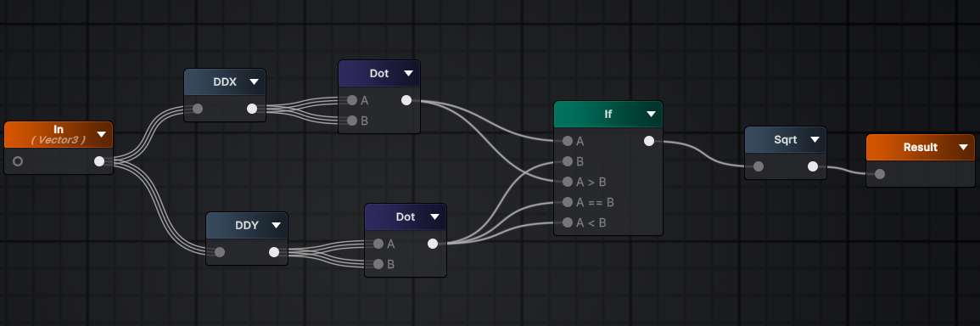Select the If node title
The height and width of the screenshot is (326, 980).
click(x=608, y=115)
